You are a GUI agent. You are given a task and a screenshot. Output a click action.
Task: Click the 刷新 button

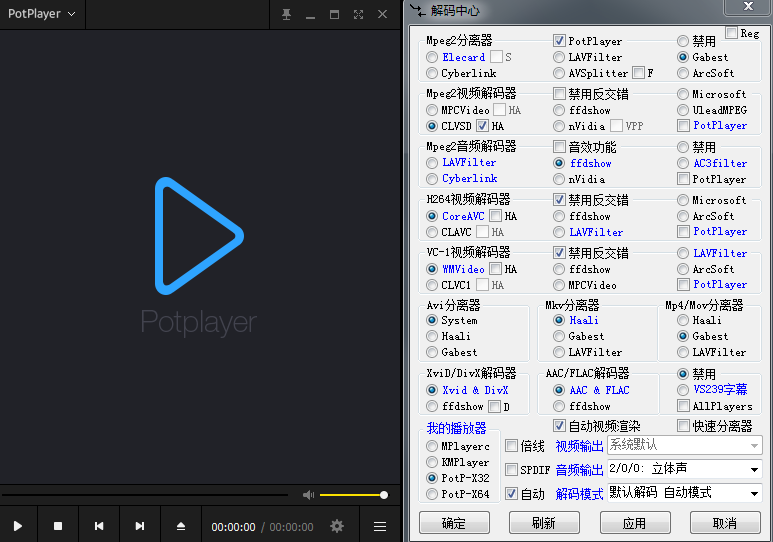[544, 523]
